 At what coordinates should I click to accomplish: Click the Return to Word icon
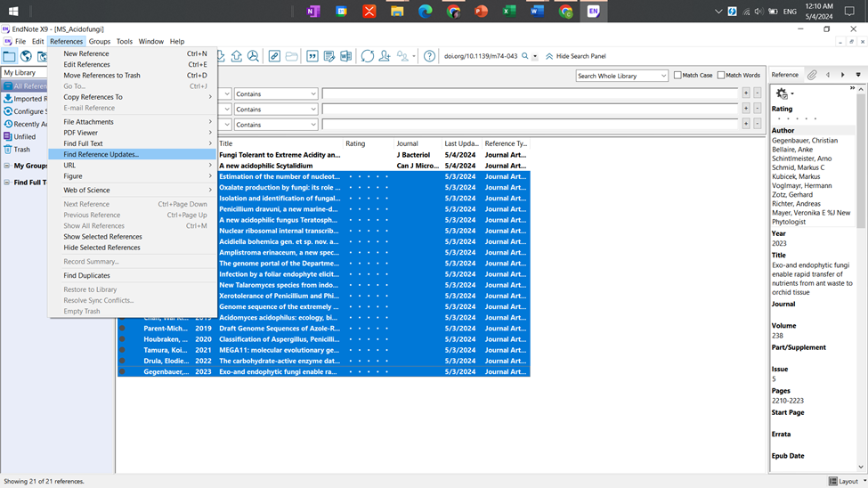(346, 56)
